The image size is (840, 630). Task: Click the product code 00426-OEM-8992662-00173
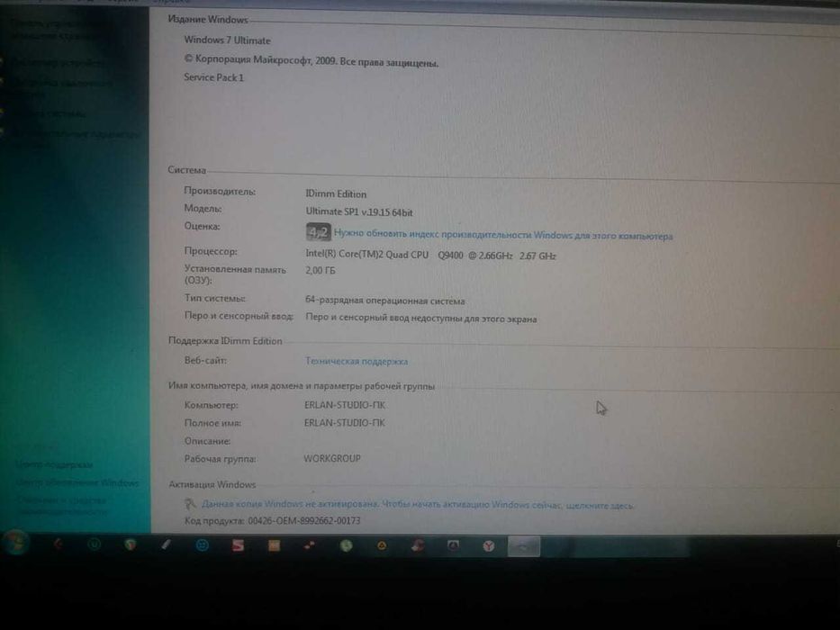click(303, 521)
